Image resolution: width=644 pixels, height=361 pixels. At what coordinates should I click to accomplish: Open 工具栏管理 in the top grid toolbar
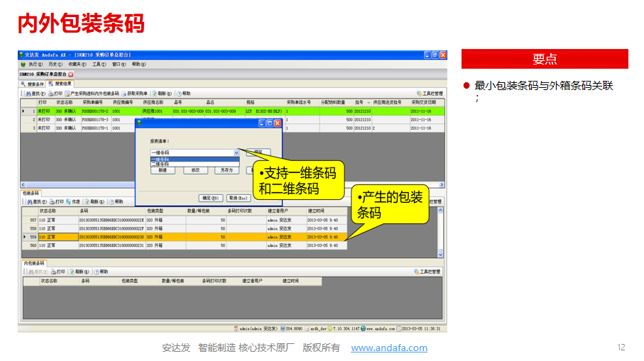[429, 93]
